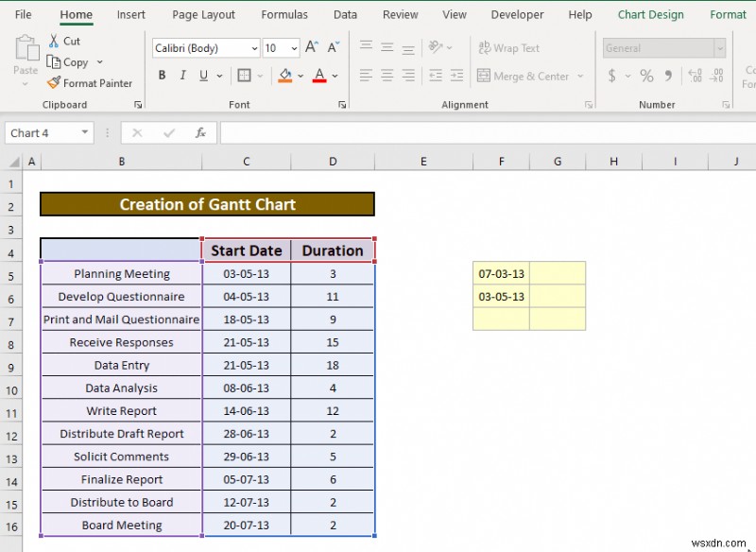Click the Underline icon
Viewport: 756px width, 552px height.
coord(201,75)
